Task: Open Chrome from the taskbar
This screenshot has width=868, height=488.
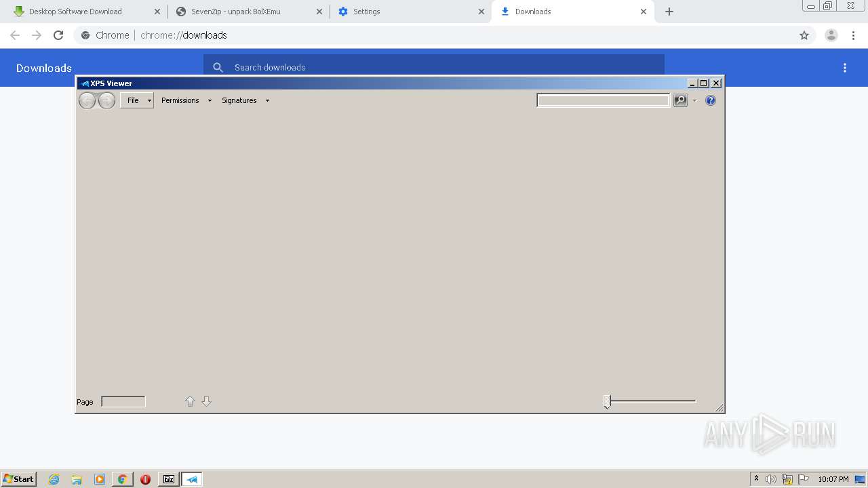Action: click(x=122, y=479)
